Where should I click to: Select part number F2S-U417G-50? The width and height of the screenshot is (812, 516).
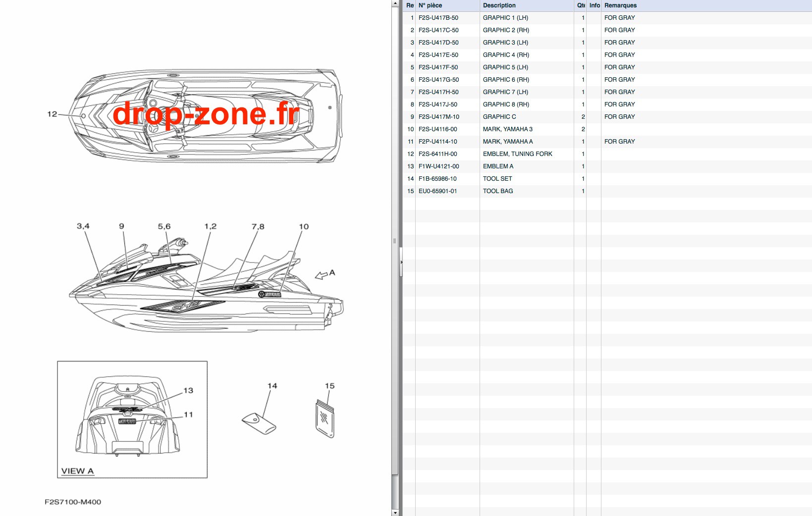[x=438, y=80]
